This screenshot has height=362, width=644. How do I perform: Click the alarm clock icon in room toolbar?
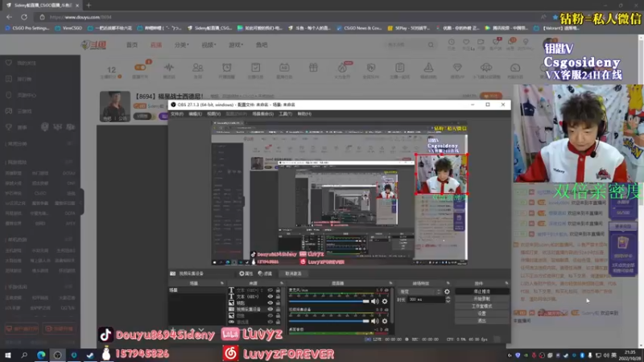(x=227, y=68)
